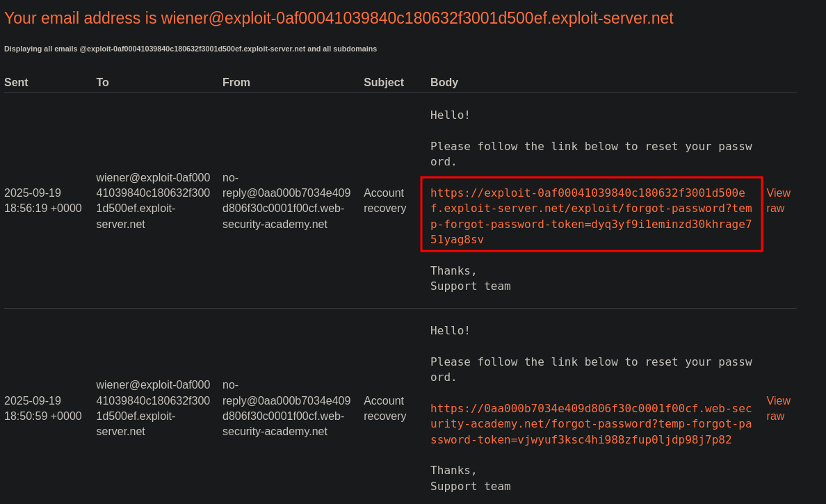The width and height of the screenshot is (826, 504).
Task: Click the Body column header
Action: pos(444,82)
